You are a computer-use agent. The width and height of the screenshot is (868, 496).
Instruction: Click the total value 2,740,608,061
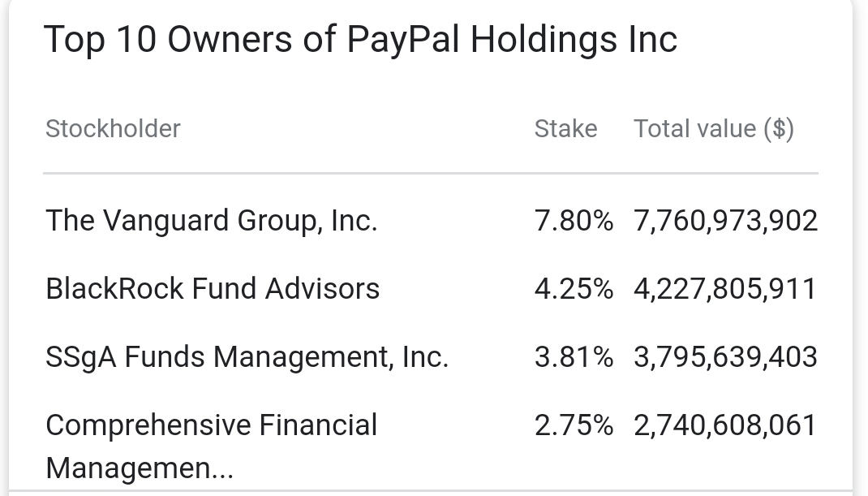[725, 425]
